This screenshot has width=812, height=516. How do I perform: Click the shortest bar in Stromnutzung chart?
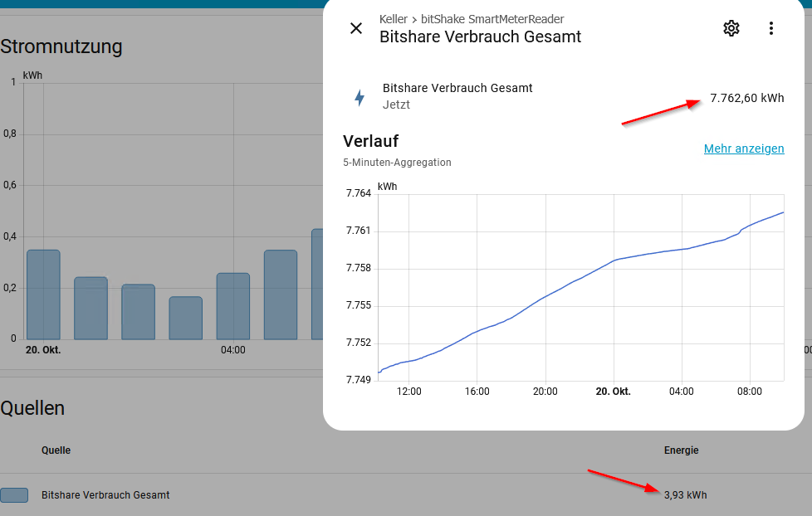tap(185, 319)
